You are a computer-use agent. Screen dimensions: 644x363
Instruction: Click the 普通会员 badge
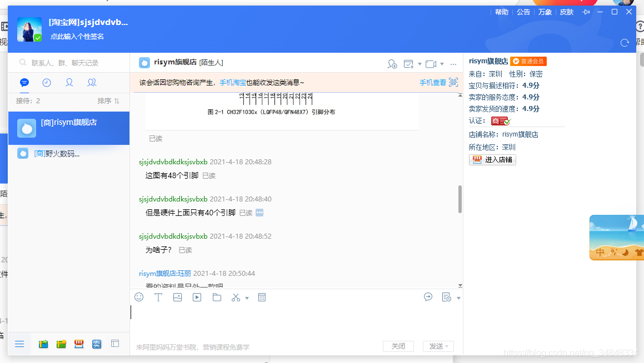coord(528,61)
